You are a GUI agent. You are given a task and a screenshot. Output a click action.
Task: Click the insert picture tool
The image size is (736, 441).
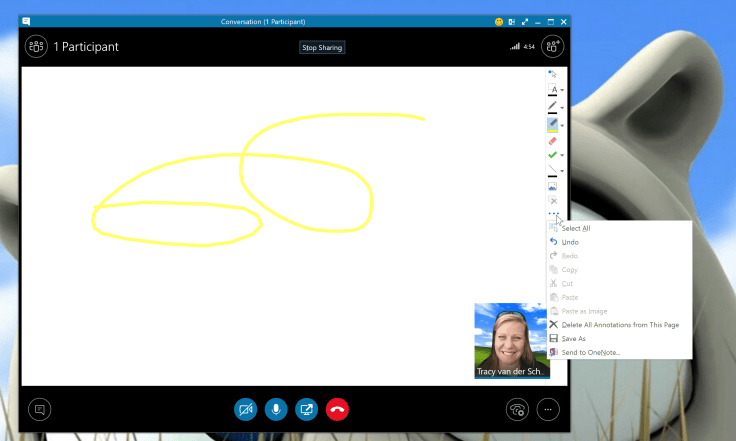(x=552, y=186)
